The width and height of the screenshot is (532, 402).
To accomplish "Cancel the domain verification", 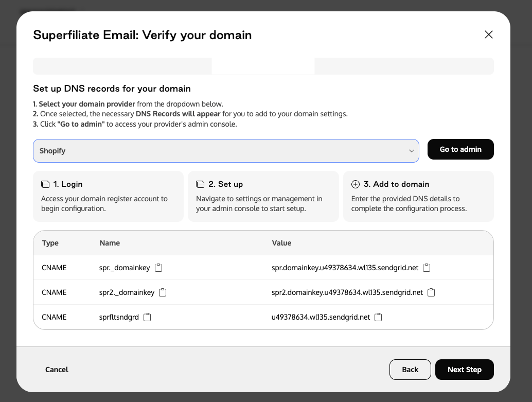I will click(x=57, y=370).
